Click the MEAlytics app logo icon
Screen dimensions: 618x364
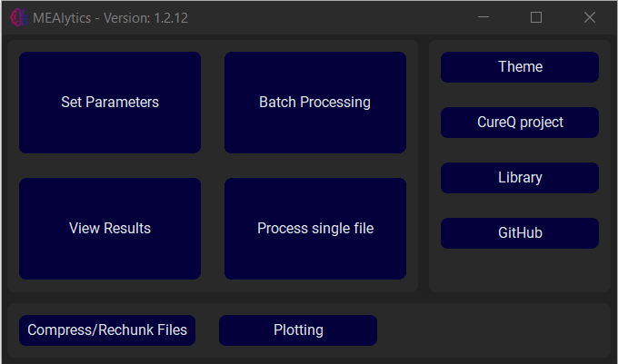[17, 17]
